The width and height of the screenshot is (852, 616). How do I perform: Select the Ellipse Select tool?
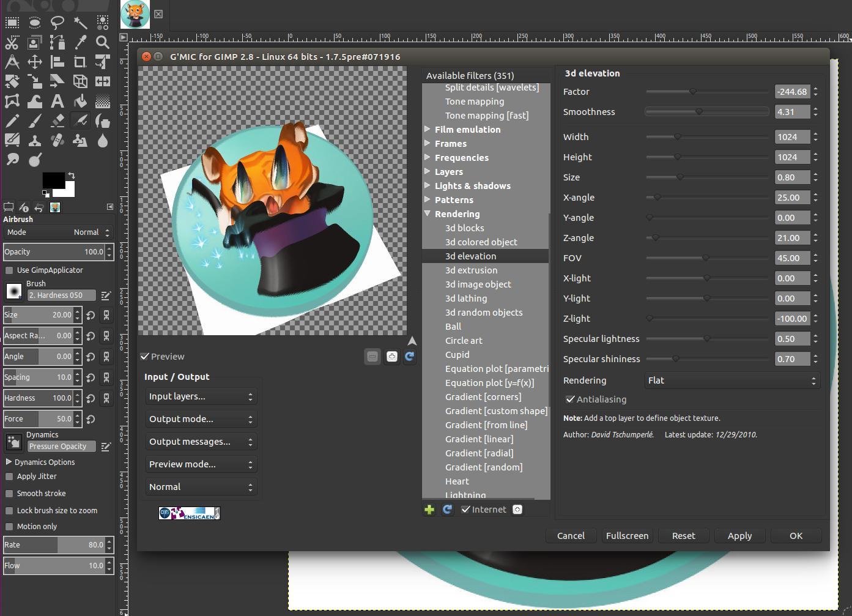point(34,23)
